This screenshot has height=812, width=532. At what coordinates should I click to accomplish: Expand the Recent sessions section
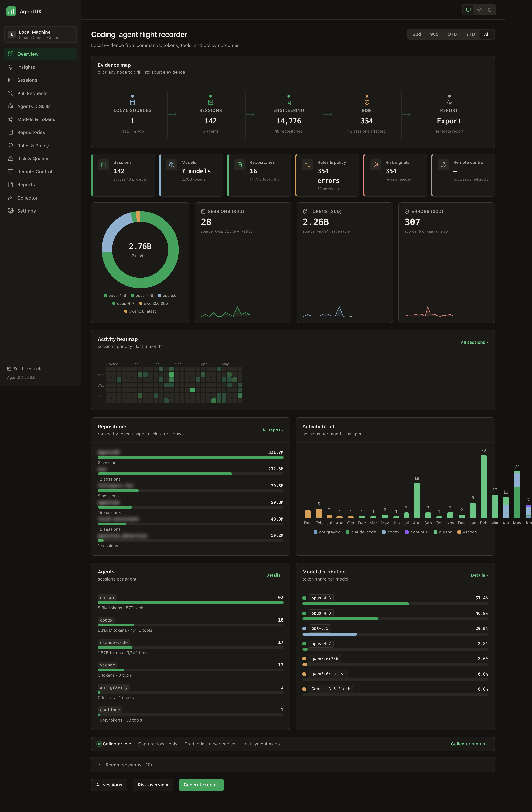coord(293,765)
